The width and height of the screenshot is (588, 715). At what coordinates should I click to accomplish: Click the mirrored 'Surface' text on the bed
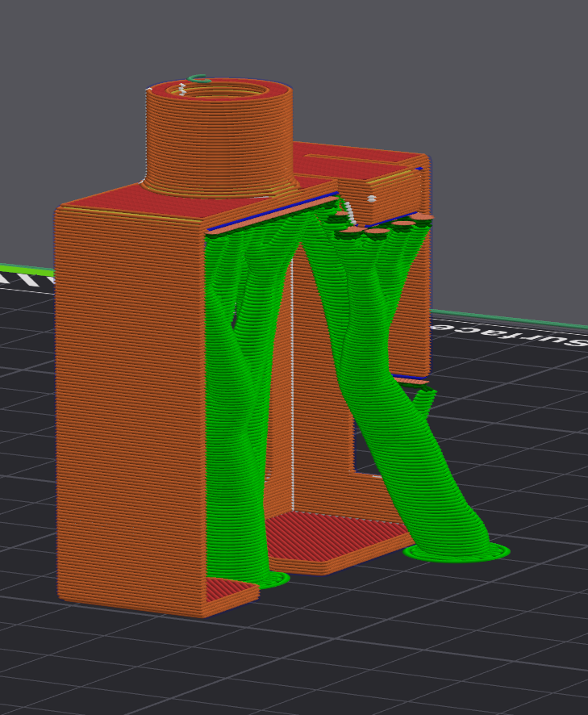(510, 335)
